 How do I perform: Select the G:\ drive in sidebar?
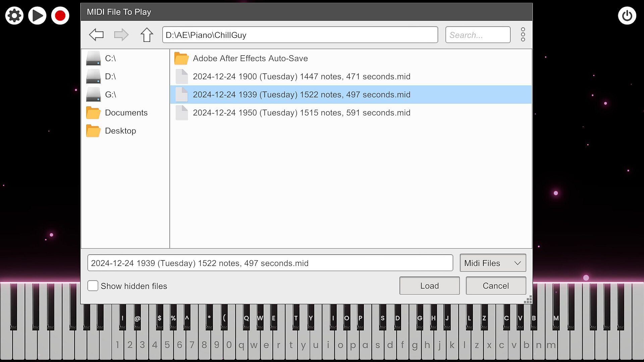coord(110,95)
